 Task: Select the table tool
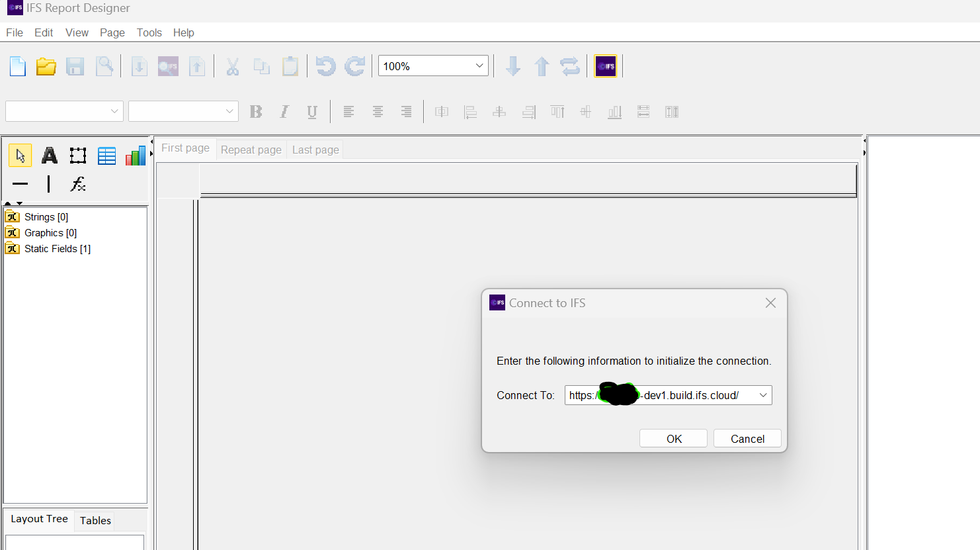106,156
